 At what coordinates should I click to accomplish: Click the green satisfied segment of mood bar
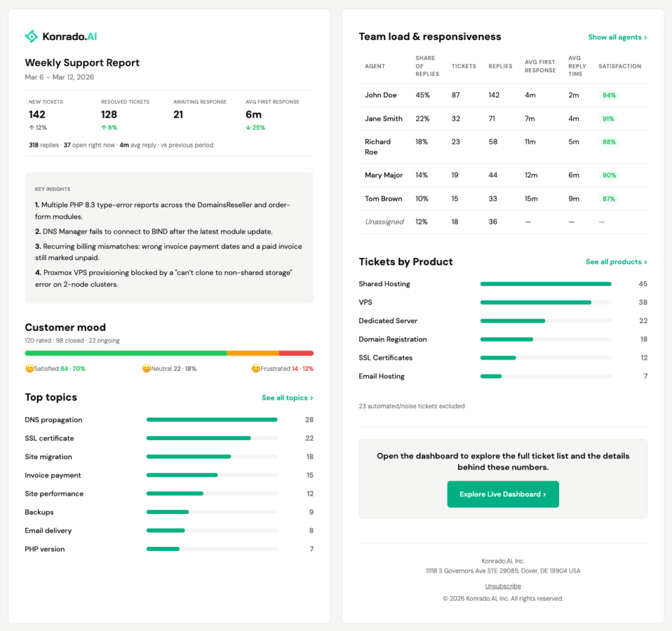(x=125, y=353)
